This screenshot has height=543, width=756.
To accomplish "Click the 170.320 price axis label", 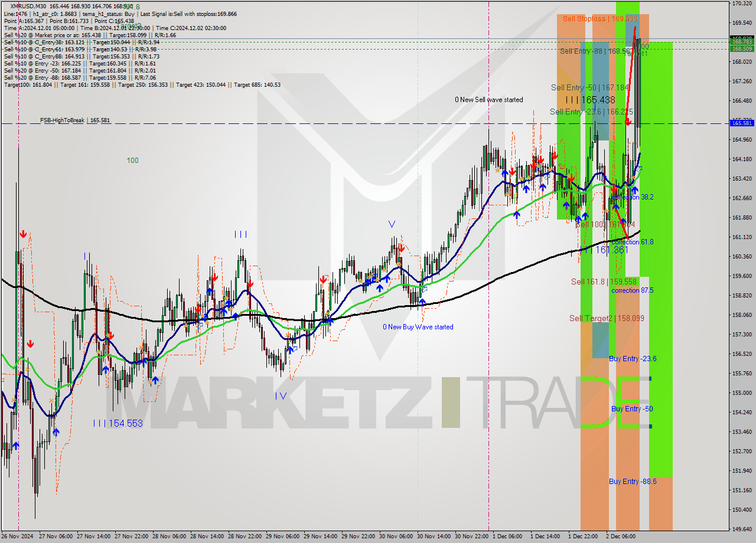I will [742, 4].
